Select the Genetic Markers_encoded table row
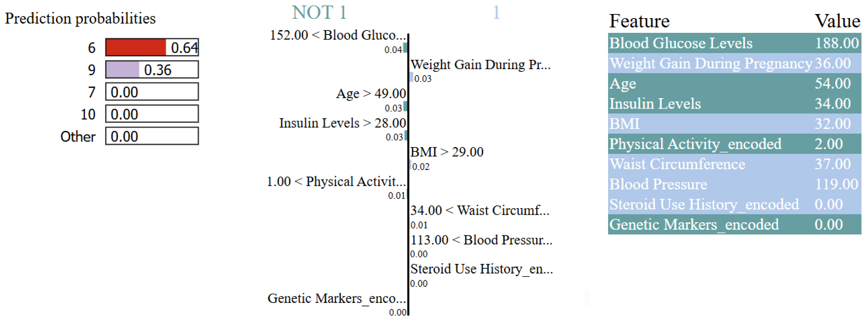The image size is (868, 320). pos(734,225)
